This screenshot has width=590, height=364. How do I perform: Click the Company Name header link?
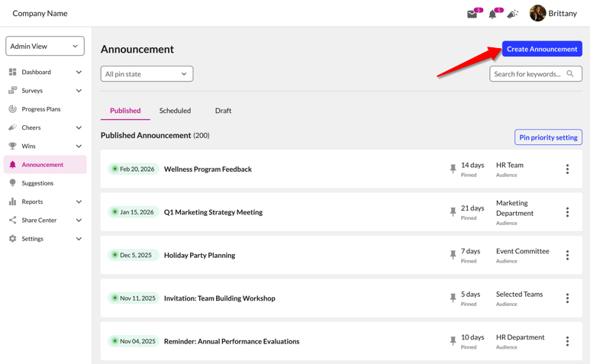[40, 13]
